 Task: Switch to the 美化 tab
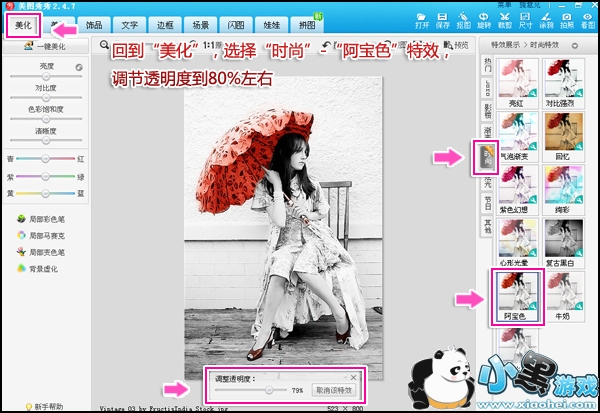(x=23, y=23)
